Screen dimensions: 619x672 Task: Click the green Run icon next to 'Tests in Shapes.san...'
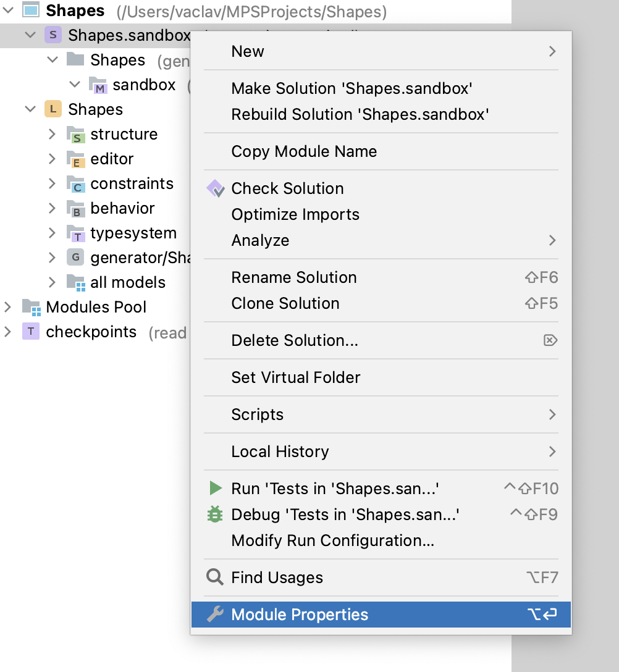coord(216,488)
